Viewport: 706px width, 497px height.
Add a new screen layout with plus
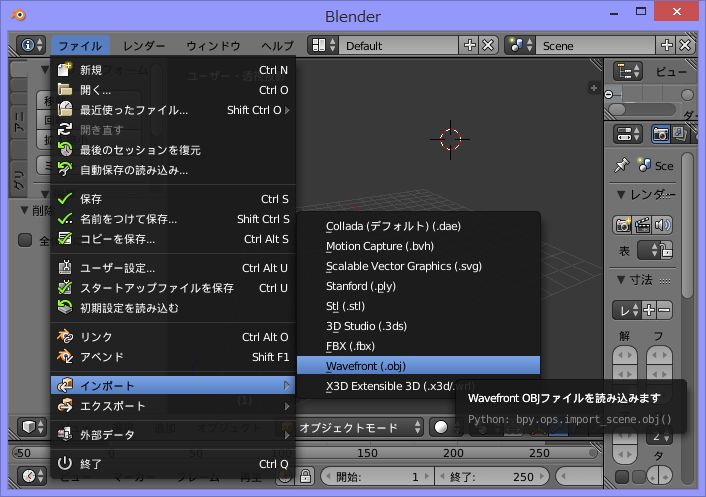[x=470, y=45]
